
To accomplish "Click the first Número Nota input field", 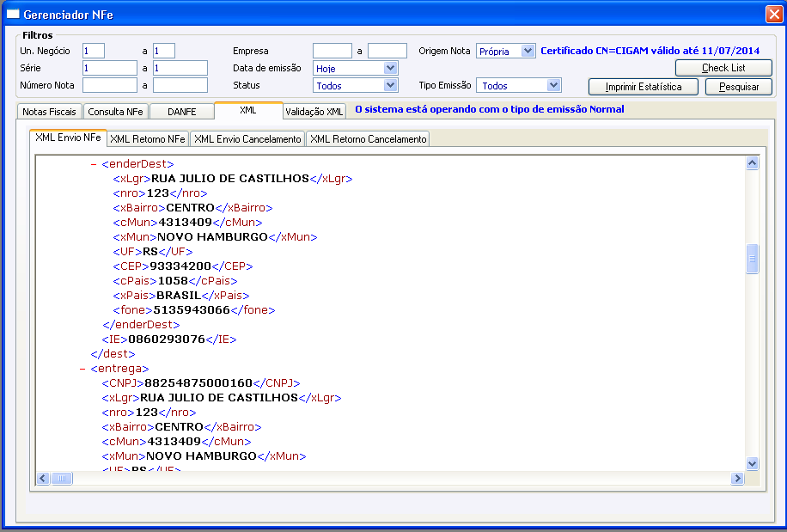I will [x=110, y=85].
